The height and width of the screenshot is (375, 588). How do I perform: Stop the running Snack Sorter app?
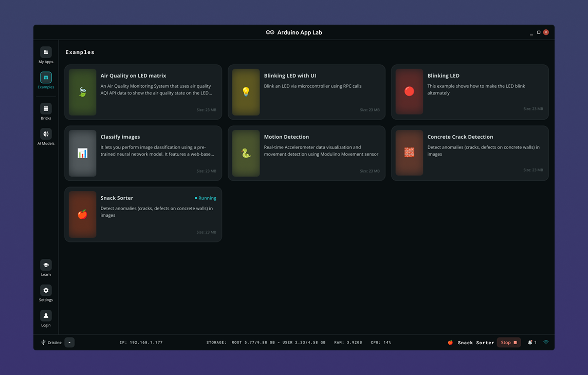pos(508,343)
